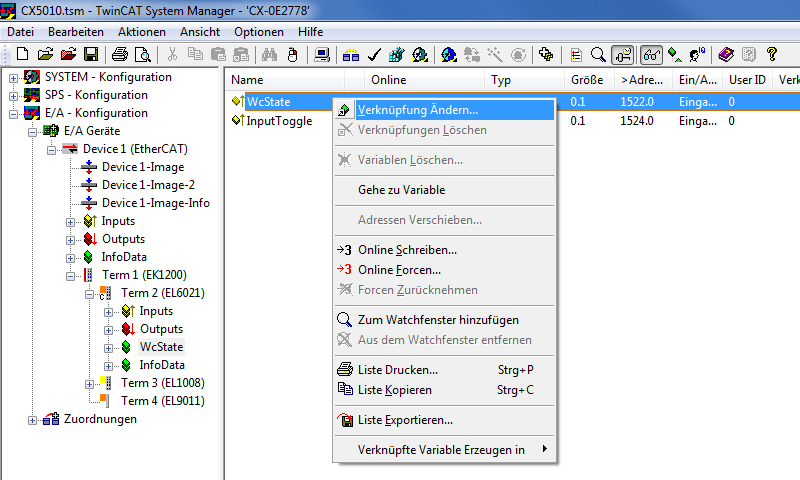Choose Zum Watchfenster hinzufügen entry
Screen dimensions: 800x480
click(444, 320)
